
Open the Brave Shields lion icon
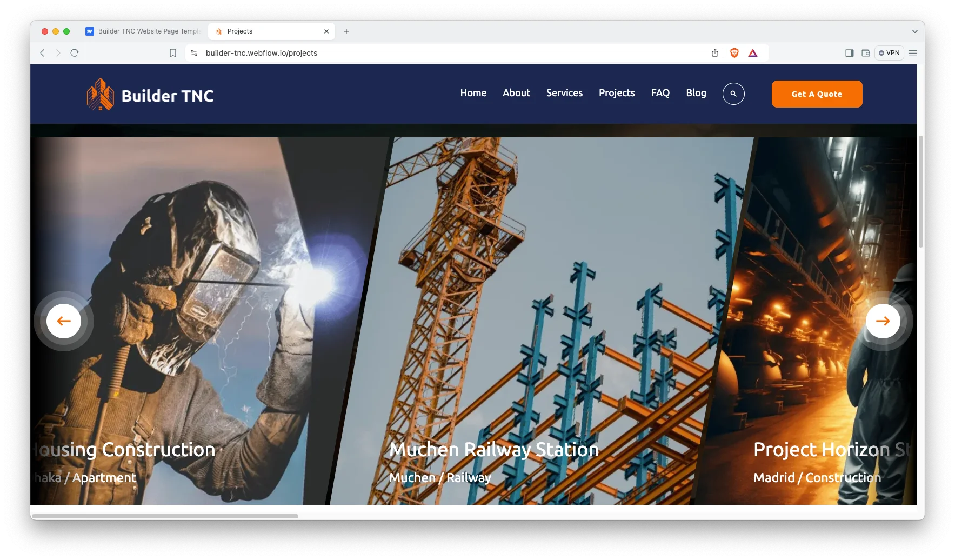coord(734,53)
